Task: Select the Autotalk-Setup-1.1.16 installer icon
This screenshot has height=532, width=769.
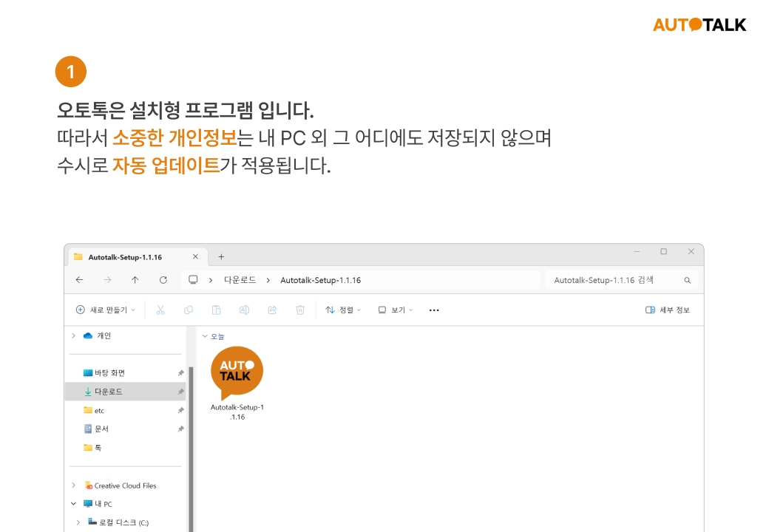Action: pyautogui.click(x=237, y=373)
